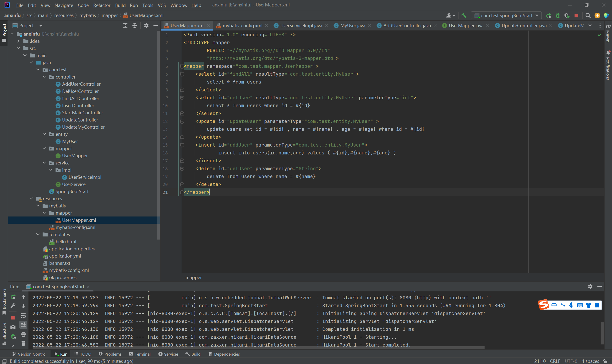The width and height of the screenshot is (612, 364).
Task: Click the Debug bug icon in the toolbar
Action: coord(557,16)
